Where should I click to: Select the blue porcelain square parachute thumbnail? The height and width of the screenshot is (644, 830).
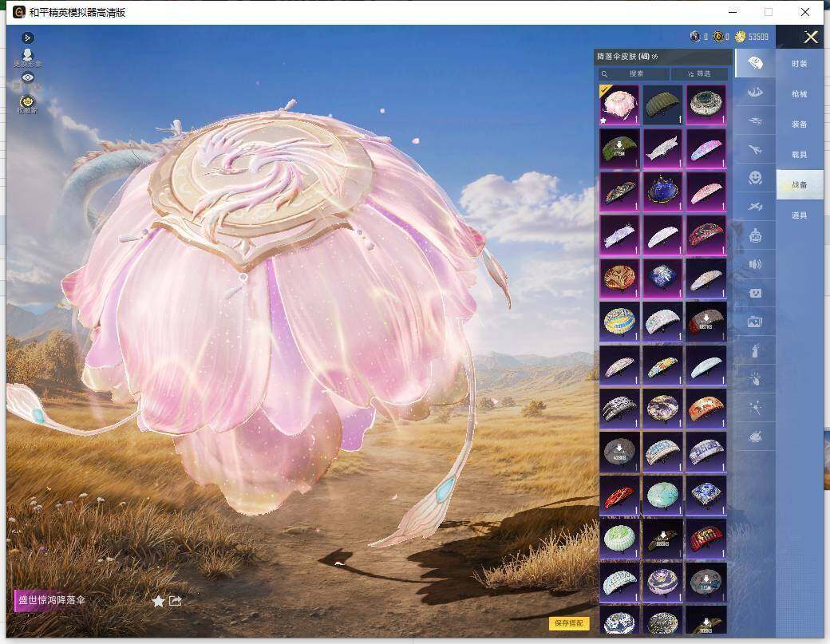pos(706,496)
